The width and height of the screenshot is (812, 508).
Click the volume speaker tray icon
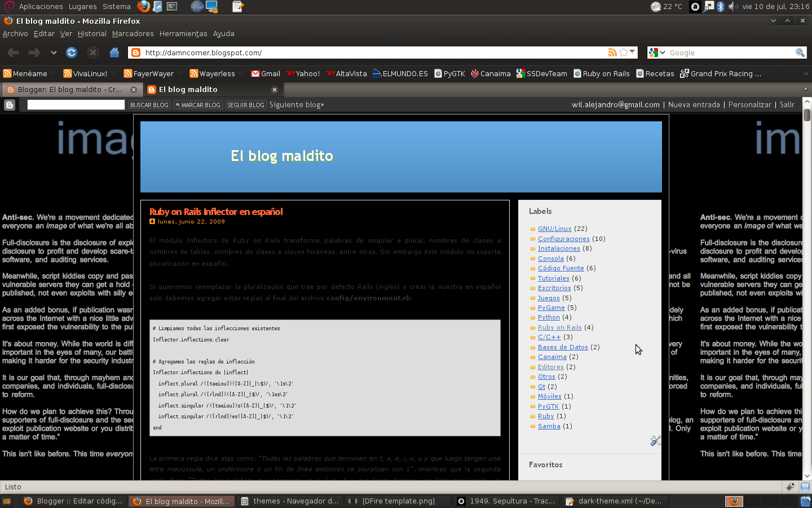(x=732, y=6)
